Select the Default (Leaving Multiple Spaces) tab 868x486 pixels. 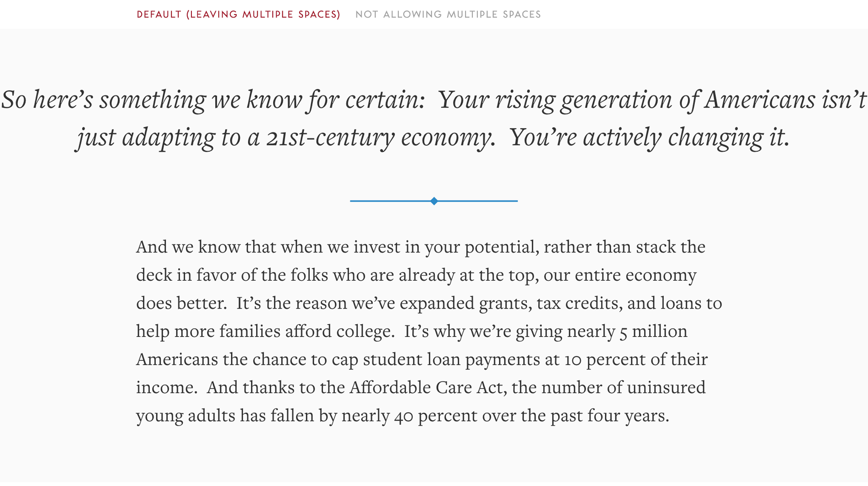coord(238,15)
